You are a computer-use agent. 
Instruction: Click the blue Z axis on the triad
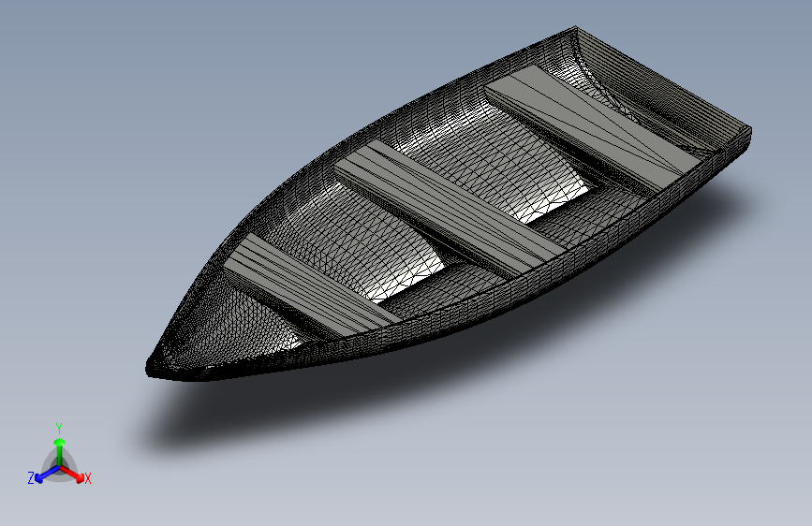pos(48,474)
